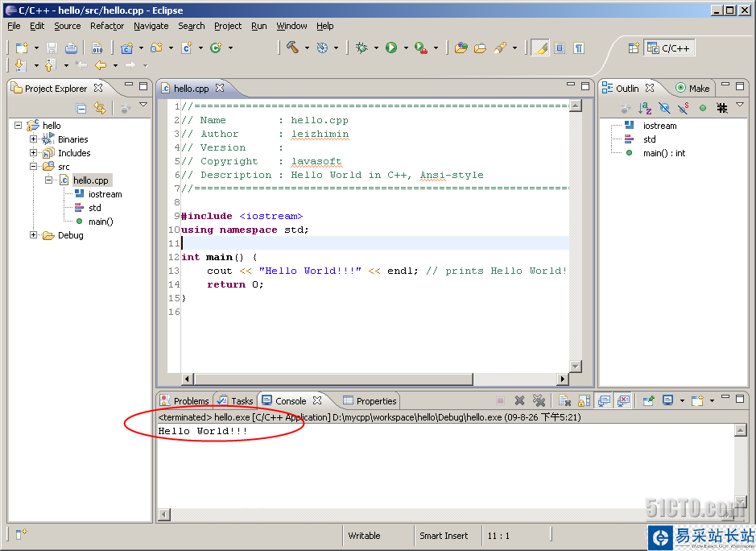Open dropdown arrow next to Run button
The height and width of the screenshot is (551, 756).
coord(406,48)
